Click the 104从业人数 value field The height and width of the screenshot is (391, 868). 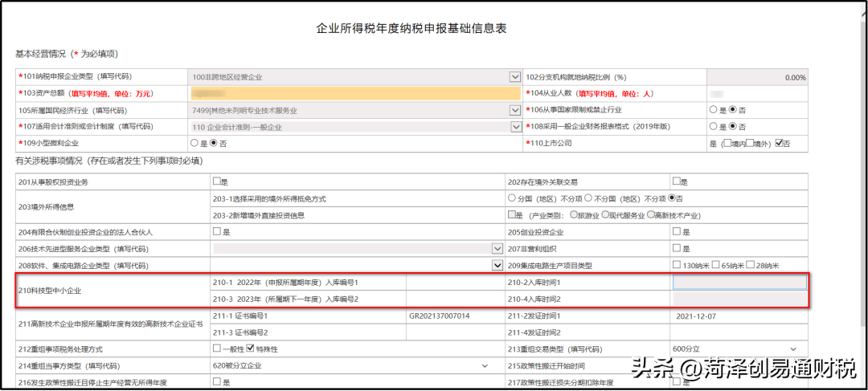(756, 93)
